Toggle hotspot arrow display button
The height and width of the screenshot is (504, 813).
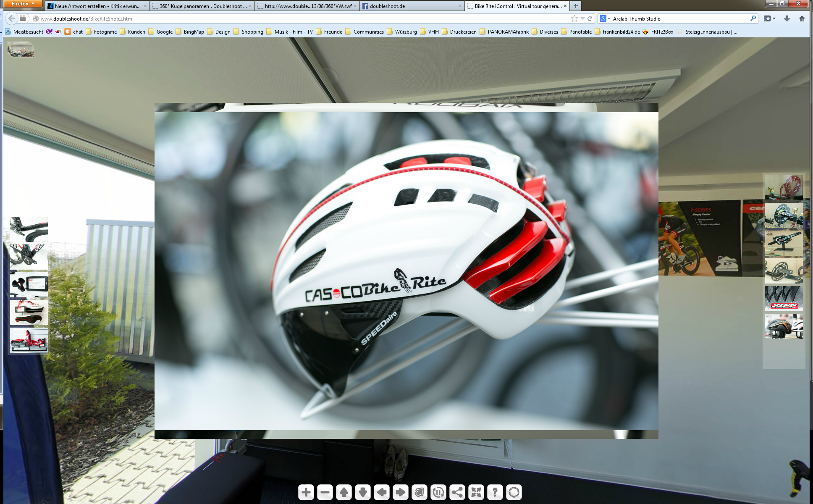coord(420,492)
